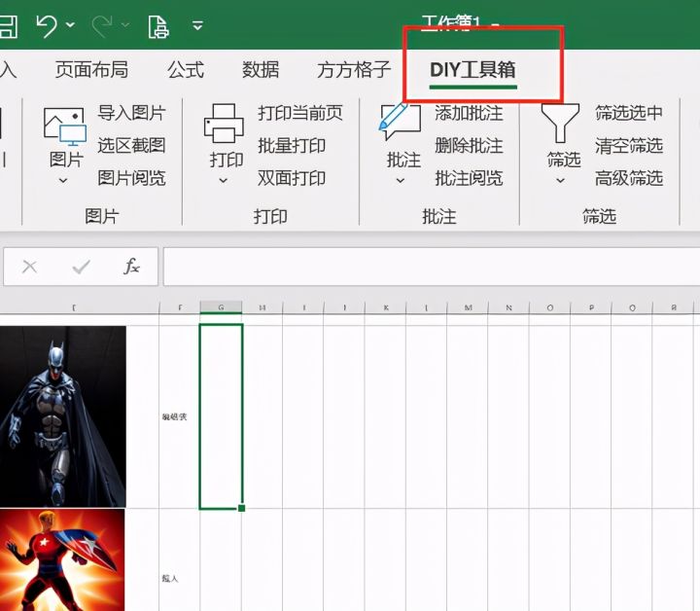This screenshot has width=700, height=611.
Task: Open the Redo history dropdown arrow
Action: tap(125, 24)
